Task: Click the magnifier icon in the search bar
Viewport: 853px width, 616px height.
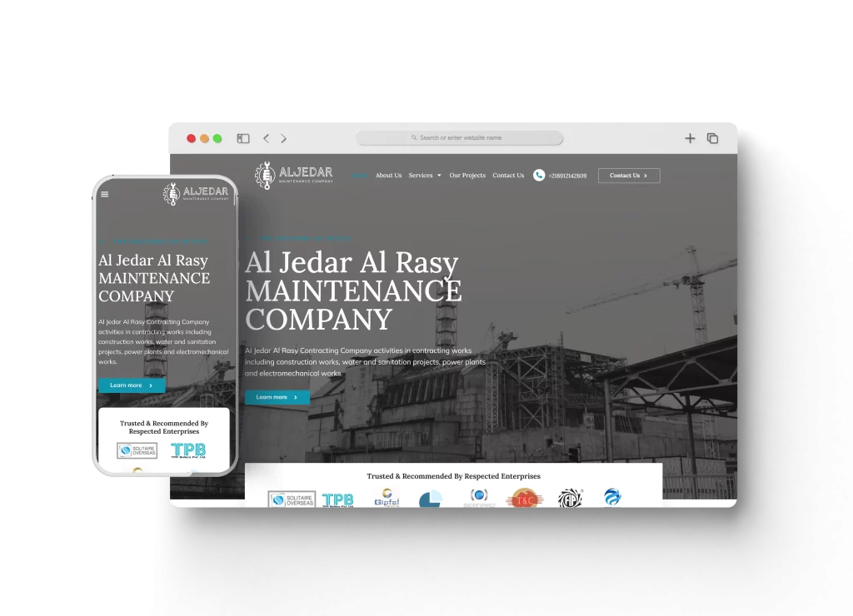Action: coord(414,138)
